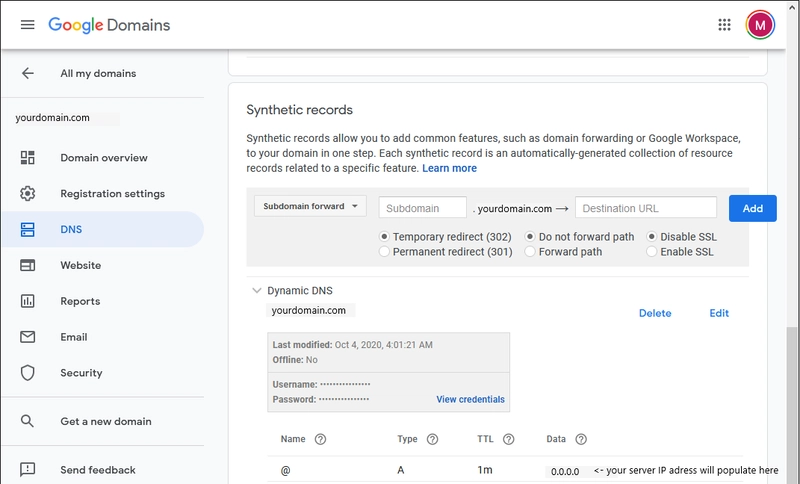Open Send feedback
Image resolution: width=800 pixels, height=484 pixels.
(98, 470)
